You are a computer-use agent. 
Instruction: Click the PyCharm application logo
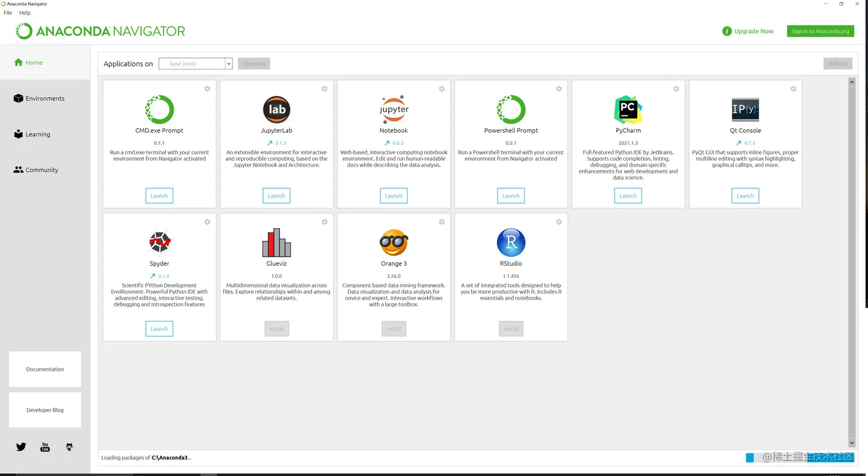(x=628, y=110)
